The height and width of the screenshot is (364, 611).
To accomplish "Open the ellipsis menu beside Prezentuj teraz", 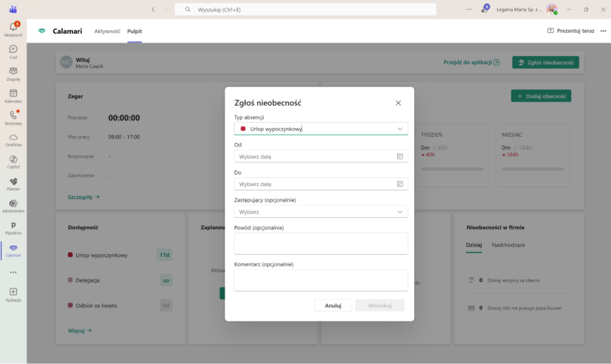I will point(603,31).
